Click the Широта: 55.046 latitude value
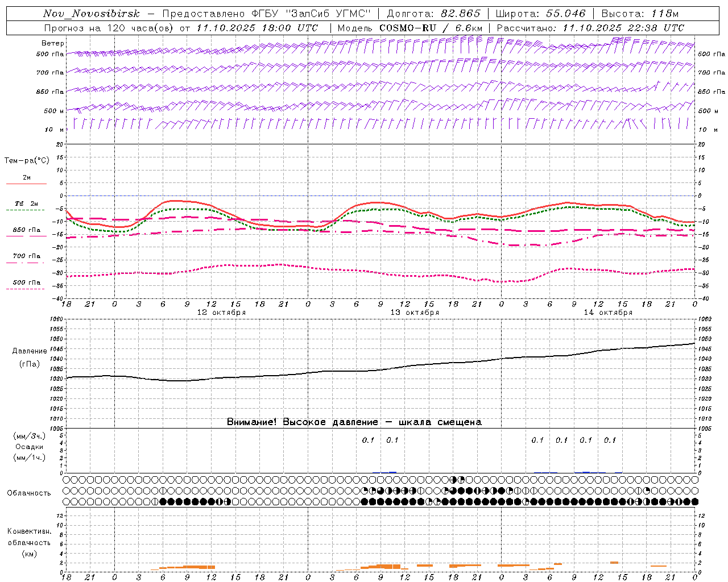The image size is (728, 582). [540, 14]
